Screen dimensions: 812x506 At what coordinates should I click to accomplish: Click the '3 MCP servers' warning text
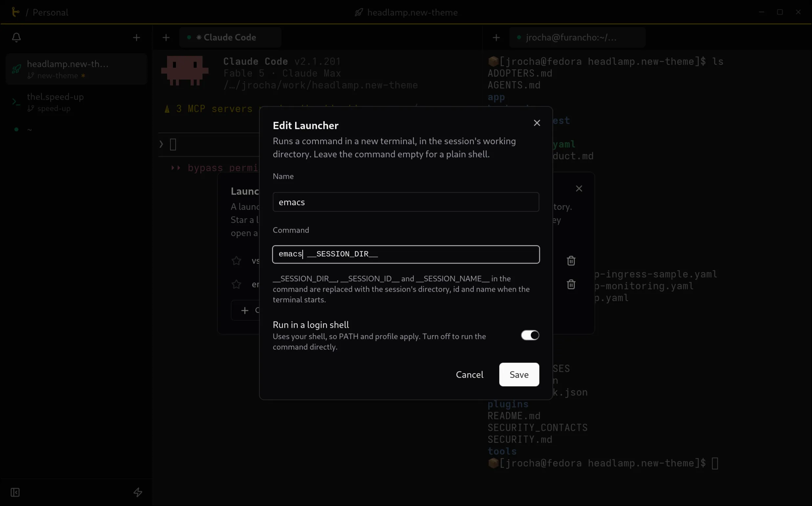click(214, 109)
